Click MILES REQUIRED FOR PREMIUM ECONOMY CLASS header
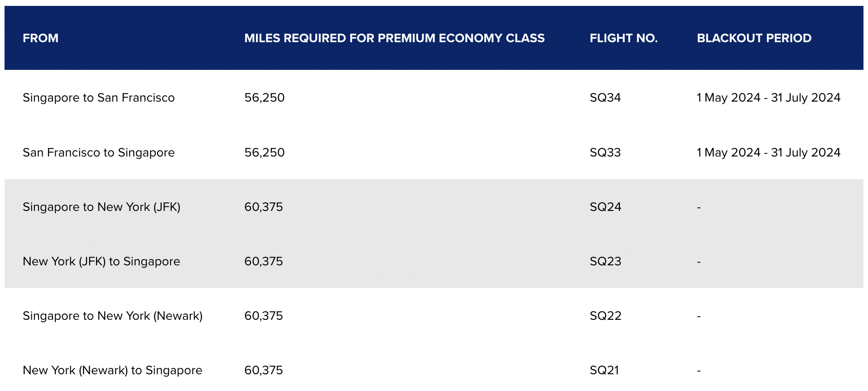 394,38
